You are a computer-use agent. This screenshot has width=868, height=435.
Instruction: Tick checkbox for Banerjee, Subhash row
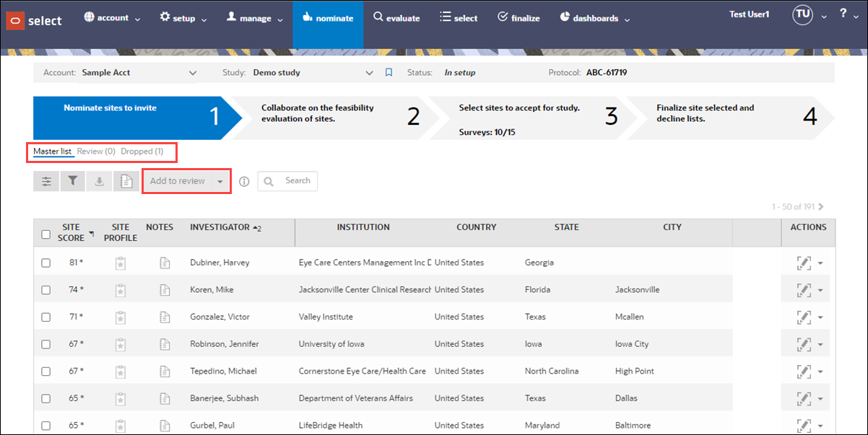tap(46, 398)
